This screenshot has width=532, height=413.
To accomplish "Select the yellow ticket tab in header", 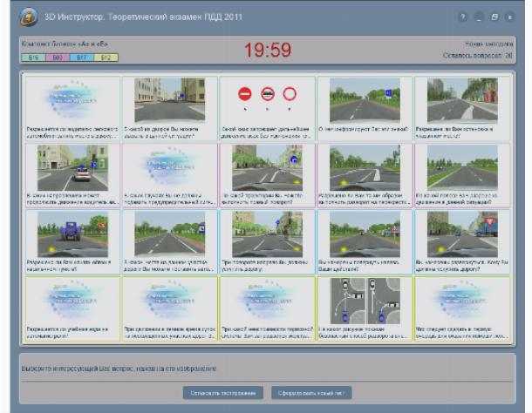I will tap(106, 58).
